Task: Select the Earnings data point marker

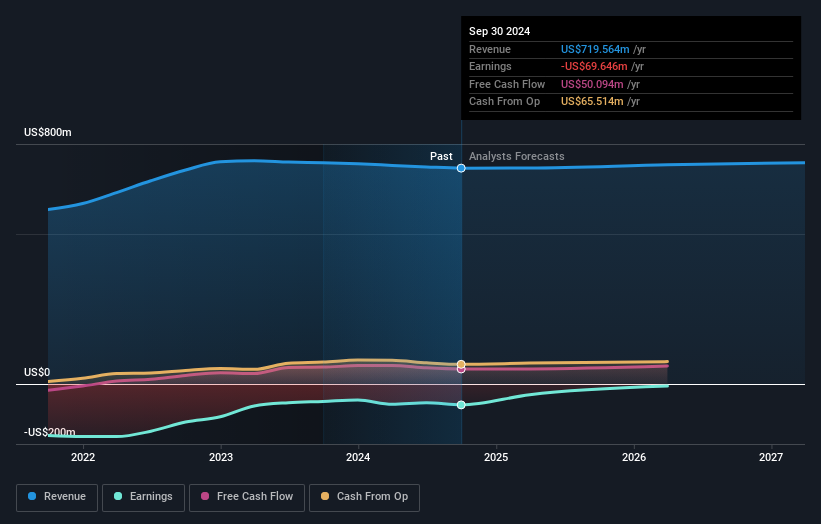Action: (x=461, y=405)
